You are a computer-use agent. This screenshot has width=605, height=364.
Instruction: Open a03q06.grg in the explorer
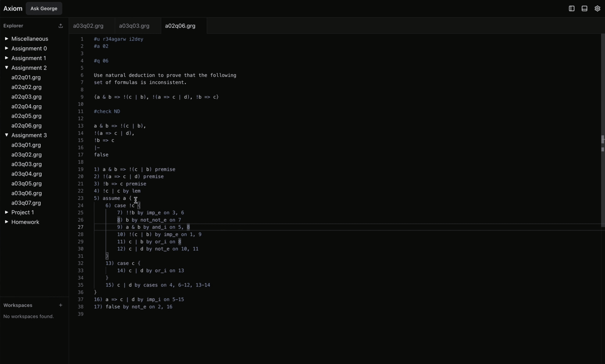pyautogui.click(x=26, y=193)
